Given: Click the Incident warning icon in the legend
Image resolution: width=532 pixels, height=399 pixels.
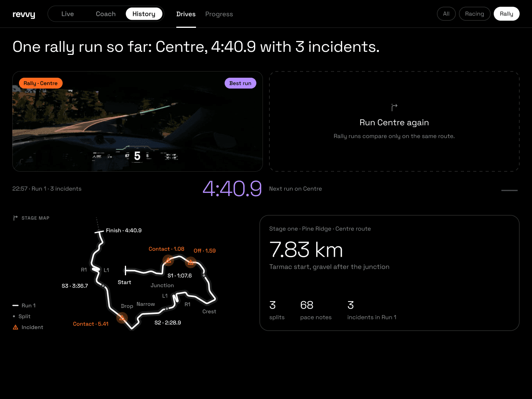Looking at the screenshot, I should (x=15, y=327).
